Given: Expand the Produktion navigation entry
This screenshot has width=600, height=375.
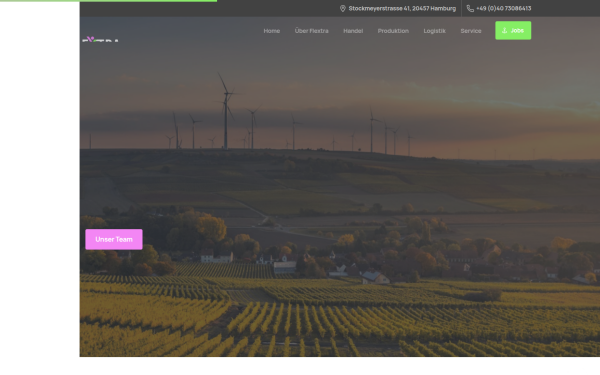Looking at the screenshot, I should [393, 31].
